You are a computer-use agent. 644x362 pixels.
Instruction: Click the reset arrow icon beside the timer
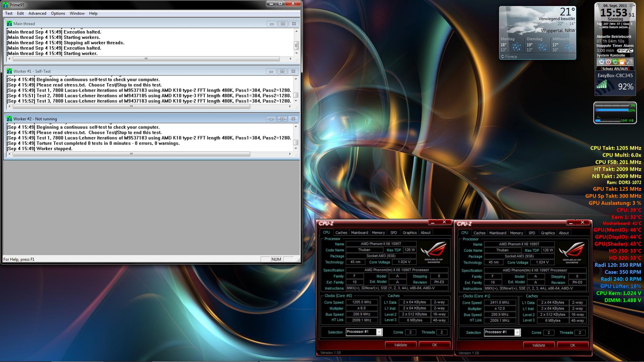[631, 51]
